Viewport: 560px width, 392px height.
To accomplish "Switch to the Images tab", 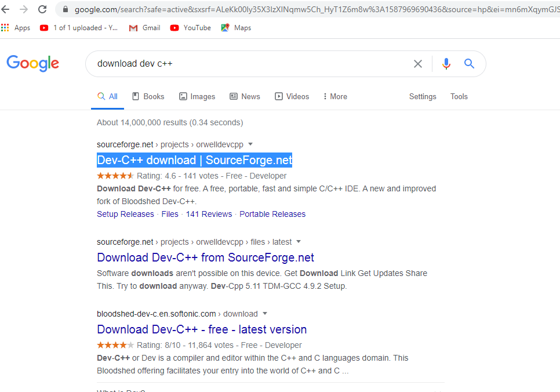I will pos(197,96).
